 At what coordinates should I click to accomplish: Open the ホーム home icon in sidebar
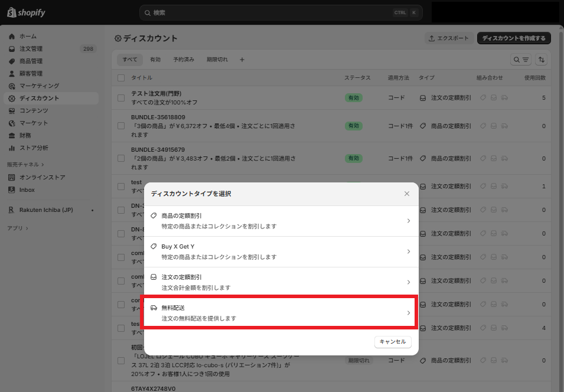12,37
